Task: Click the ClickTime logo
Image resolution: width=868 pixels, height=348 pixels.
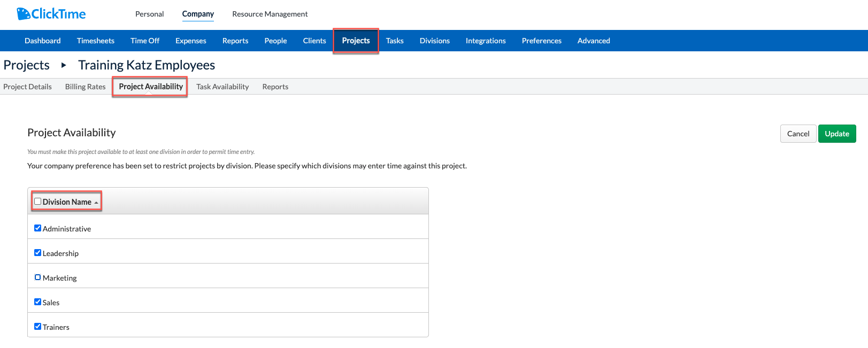Action: [x=51, y=14]
